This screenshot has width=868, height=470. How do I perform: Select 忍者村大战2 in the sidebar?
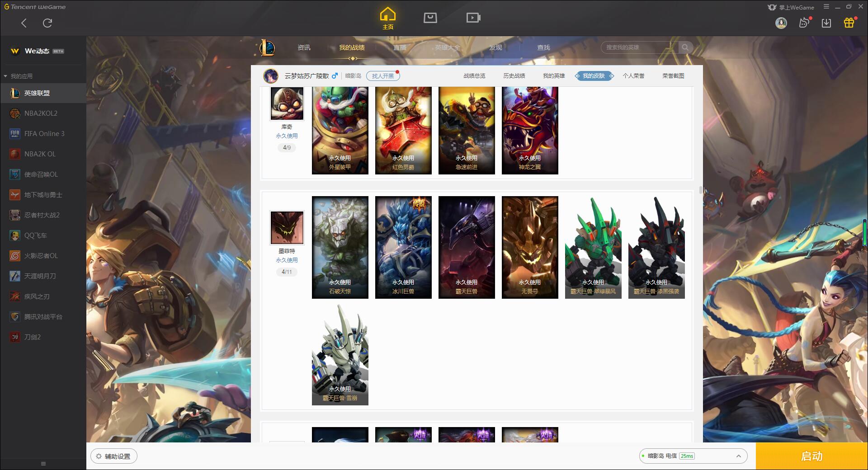(x=43, y=215)
